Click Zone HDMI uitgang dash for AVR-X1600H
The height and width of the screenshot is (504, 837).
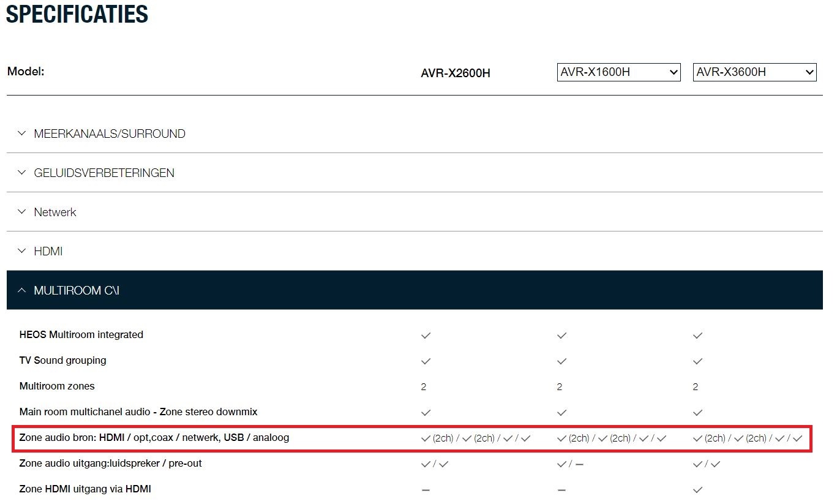pyautogui.click(x=562, y=490)
